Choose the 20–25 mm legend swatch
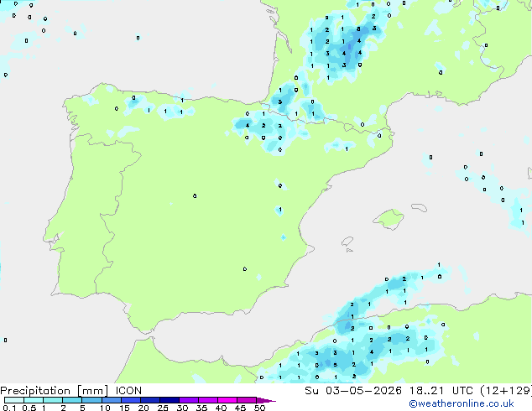The image size is (532, 411). pos(150,400)
